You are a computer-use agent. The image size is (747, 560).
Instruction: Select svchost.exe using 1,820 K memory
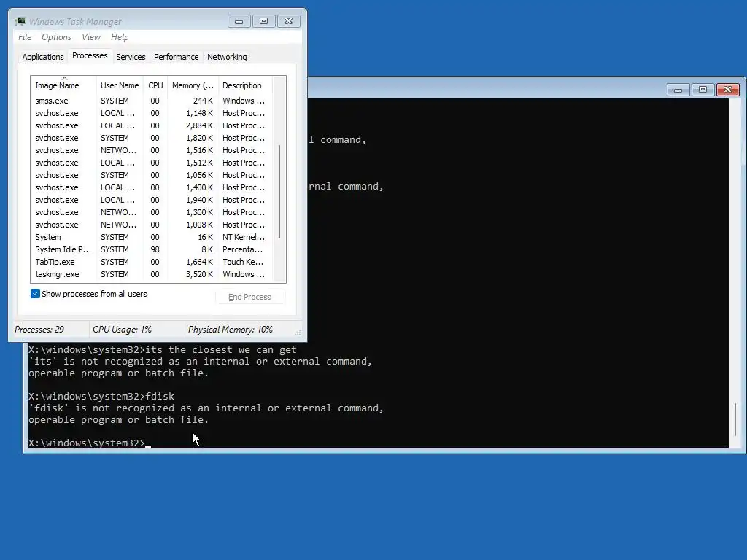click(151, 138)
